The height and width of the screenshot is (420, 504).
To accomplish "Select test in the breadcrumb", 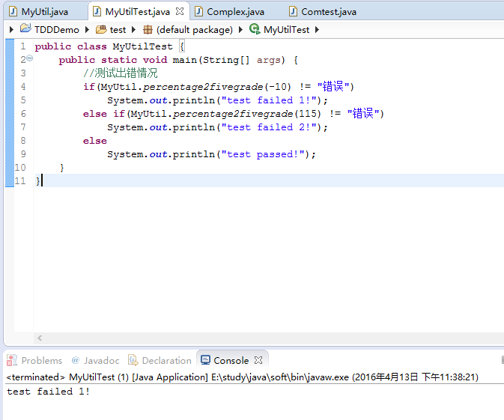I will coord(118,30).
